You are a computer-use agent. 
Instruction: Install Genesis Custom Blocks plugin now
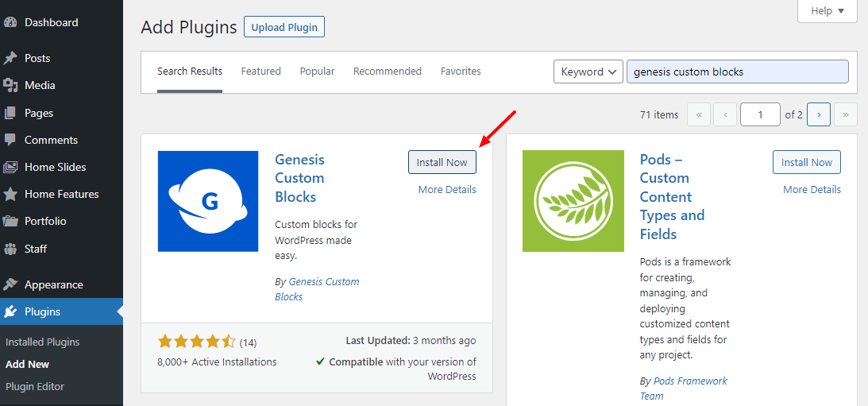tap(442, 162)
